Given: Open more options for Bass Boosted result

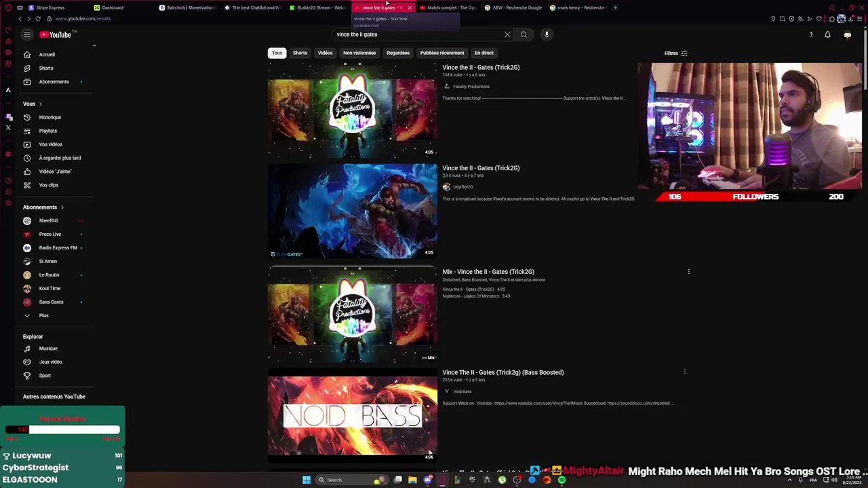Looking at the screenshot, I should (x=685, y=371).
